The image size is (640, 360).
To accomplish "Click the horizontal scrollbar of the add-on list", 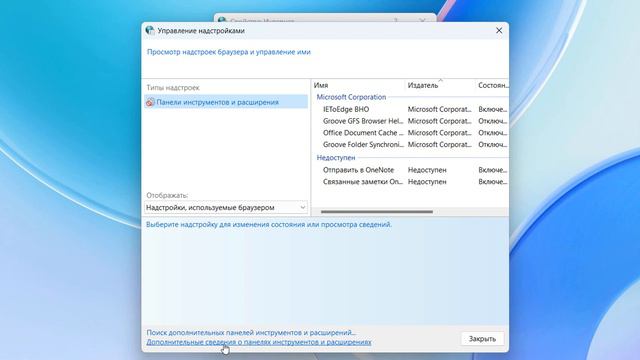I will point(376,212).
